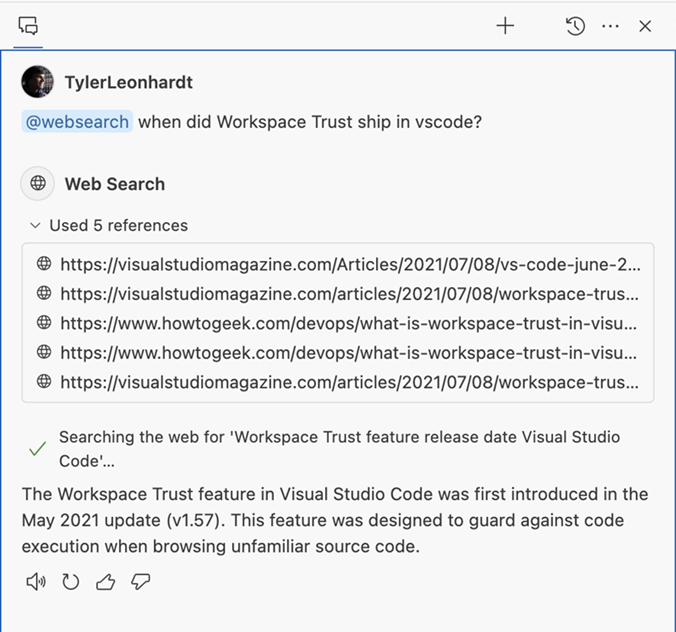Click the green checkmark search status
This screenshot has height=632, width=676.
37,449
